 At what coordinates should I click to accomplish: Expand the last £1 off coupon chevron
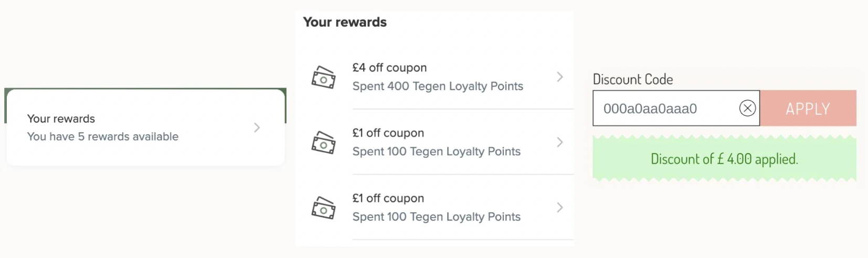pos(560,208)
